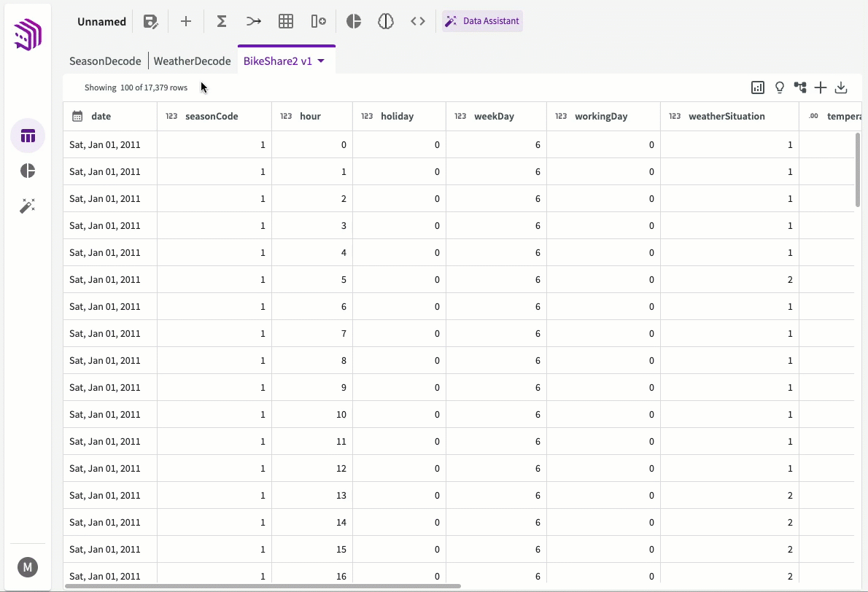Click the hour cell with value 5
Image resolution: width=868 pixels, height=592 pixels.
[312, 279]
